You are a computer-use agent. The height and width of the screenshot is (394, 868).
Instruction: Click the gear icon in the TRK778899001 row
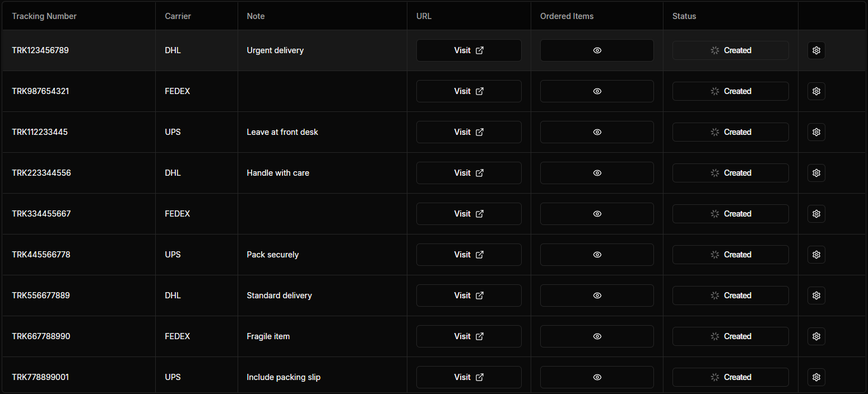point(816,377)
